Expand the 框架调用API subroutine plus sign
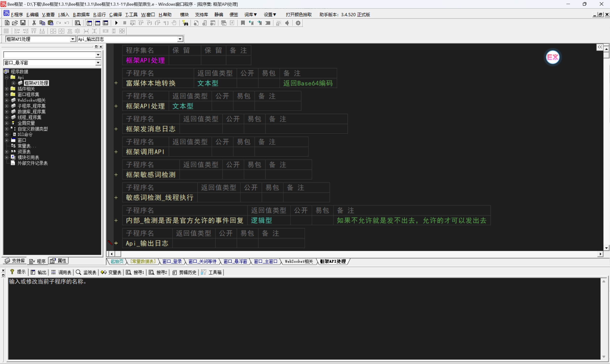 pyautogui.click(x=116, y=152)
